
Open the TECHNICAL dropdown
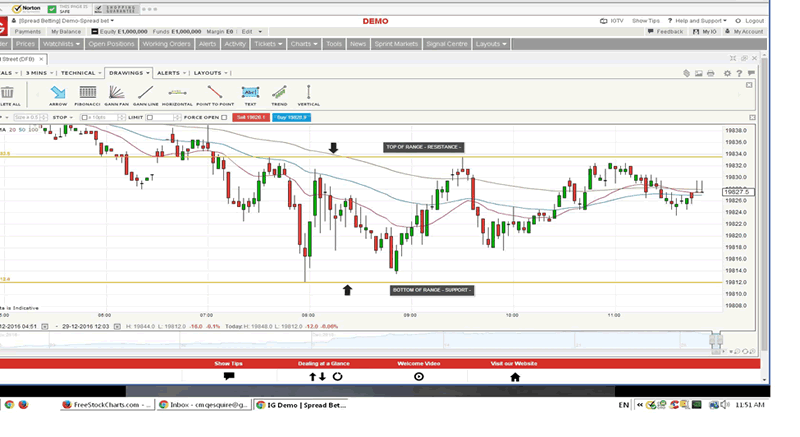click(x=81, y=73)
